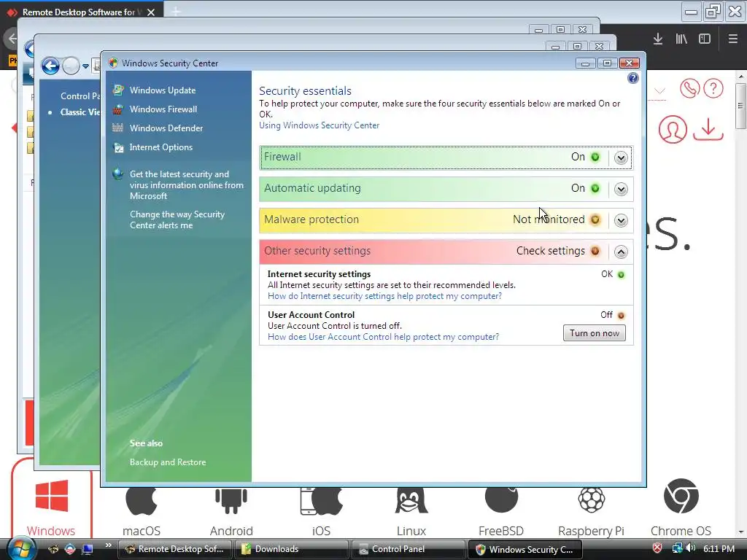Click the network connection tray icon
The width and height of the screenshot is (747, 560).
click(x=677, y=548)
